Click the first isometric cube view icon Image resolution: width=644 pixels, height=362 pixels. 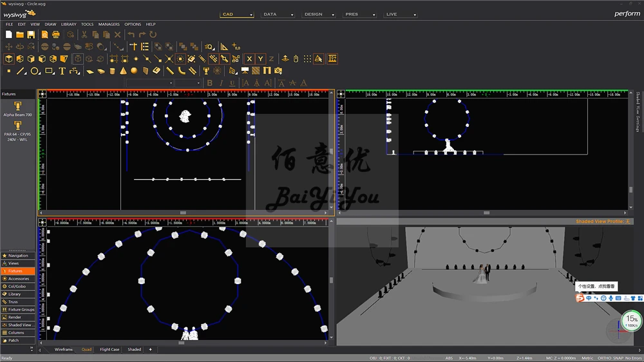tap(8, 59)
